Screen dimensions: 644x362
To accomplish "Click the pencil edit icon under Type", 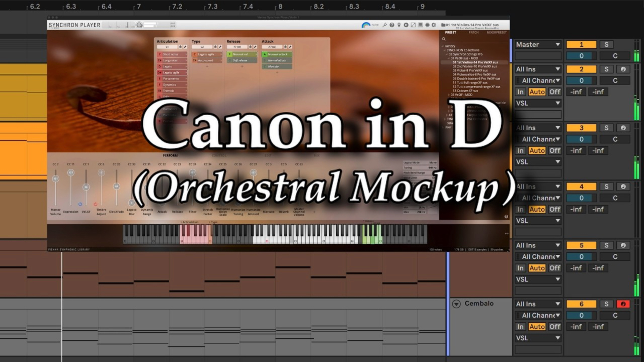I will coord(220,47).
